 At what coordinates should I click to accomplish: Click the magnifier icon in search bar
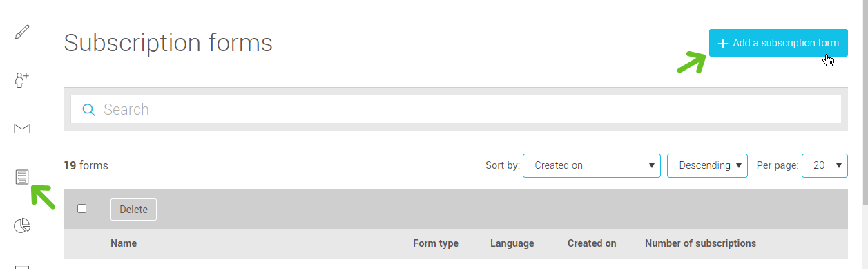[x=88, y=109]
